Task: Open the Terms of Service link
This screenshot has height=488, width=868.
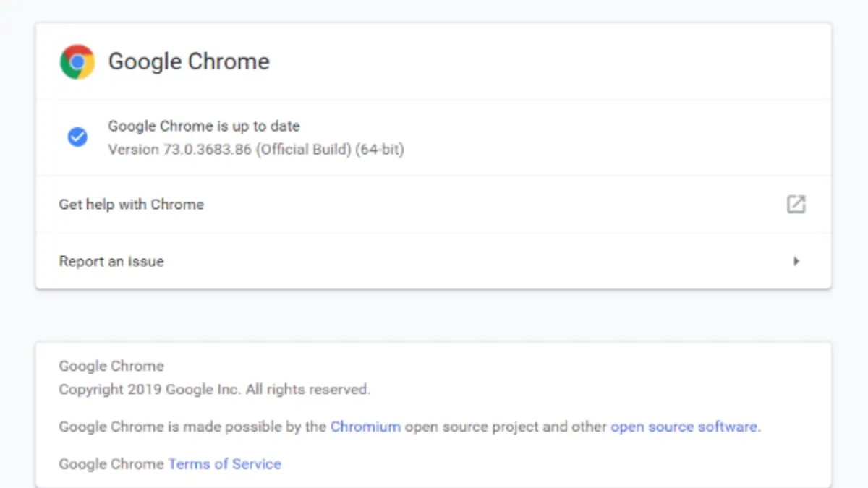Action: coord(224,464)
